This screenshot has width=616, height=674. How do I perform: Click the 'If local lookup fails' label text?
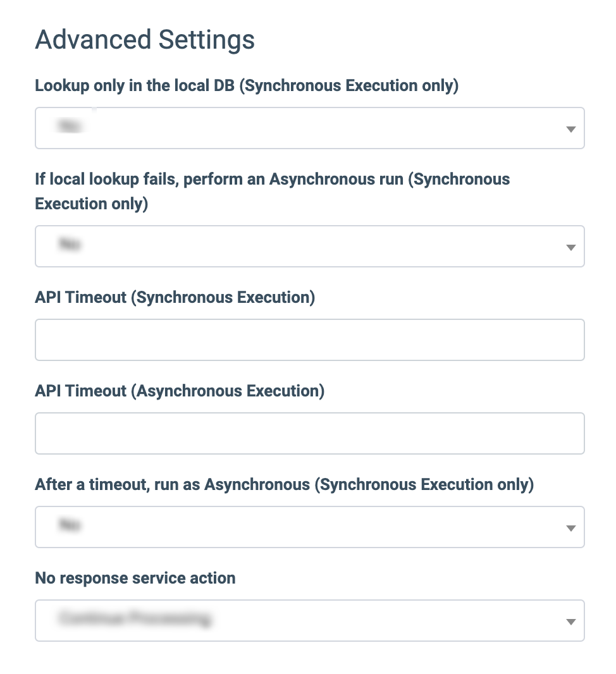(x=272, y=180)
